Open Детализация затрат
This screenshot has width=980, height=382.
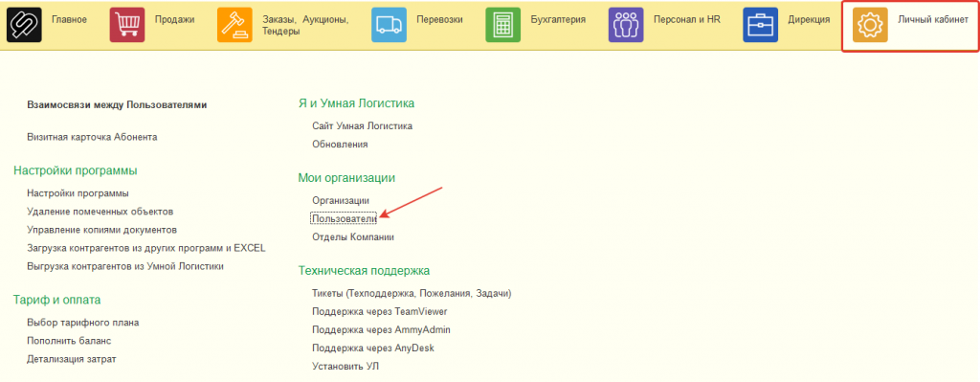tap(71, 359)
